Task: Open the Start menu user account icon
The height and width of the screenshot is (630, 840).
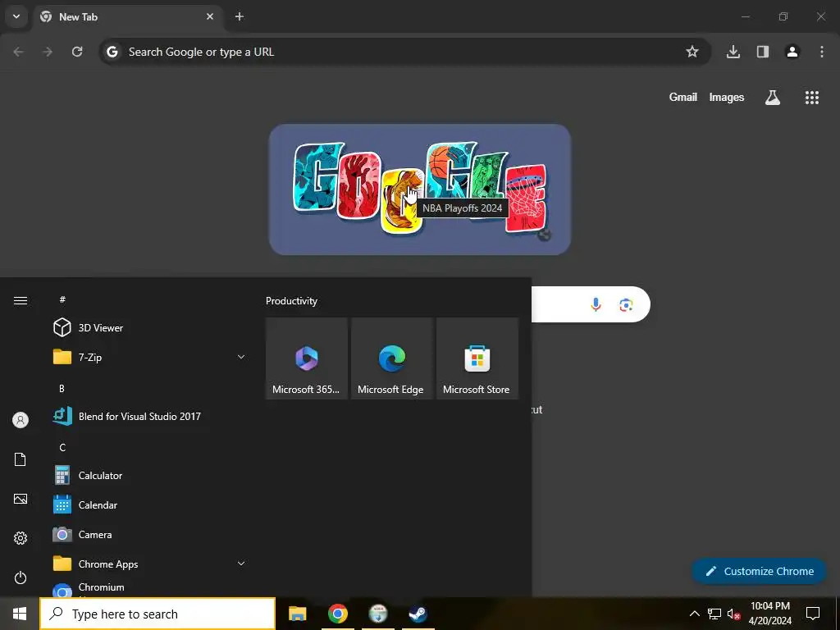Action: click(21, 420)
